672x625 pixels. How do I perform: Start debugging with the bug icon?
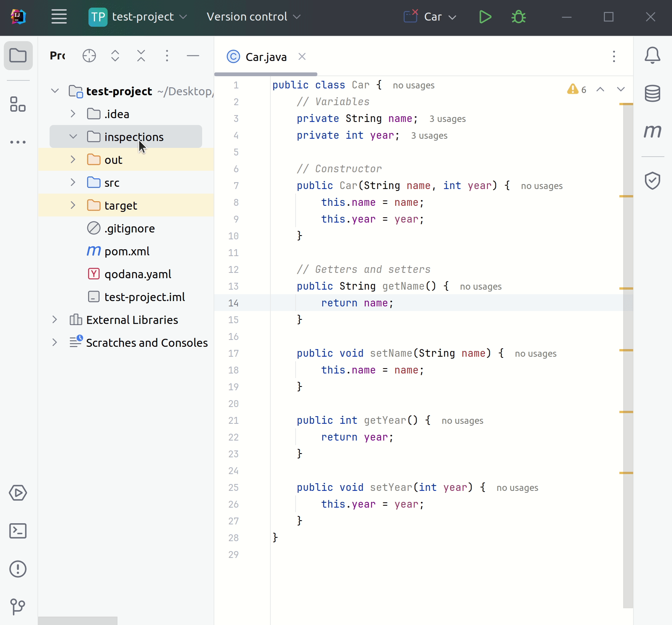(x=519, y=17)
